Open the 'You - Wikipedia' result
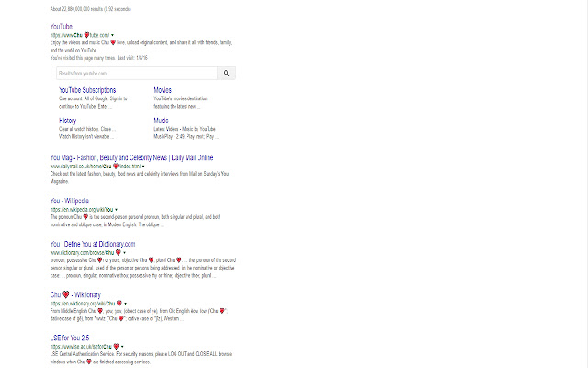The width and height of the screenshot is (588, 368). coord(70,201)
